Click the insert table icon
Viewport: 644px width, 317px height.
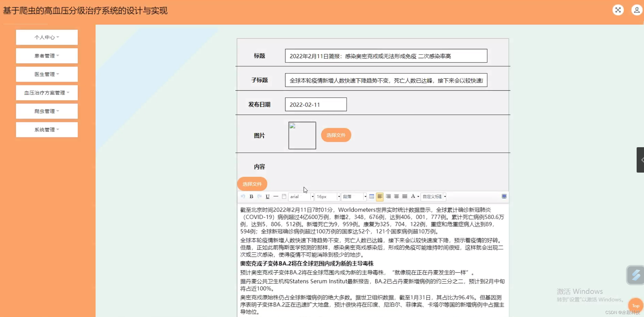tap(371, 196)
